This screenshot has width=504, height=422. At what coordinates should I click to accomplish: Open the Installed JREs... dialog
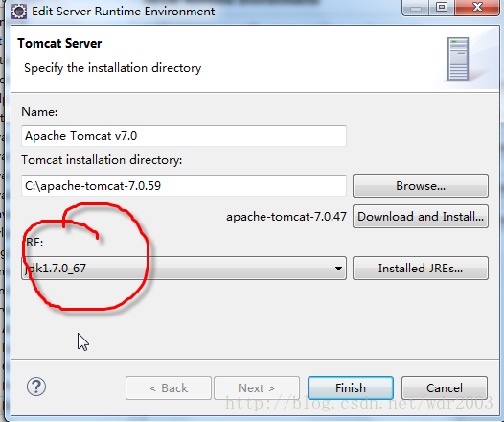point(421,268)
